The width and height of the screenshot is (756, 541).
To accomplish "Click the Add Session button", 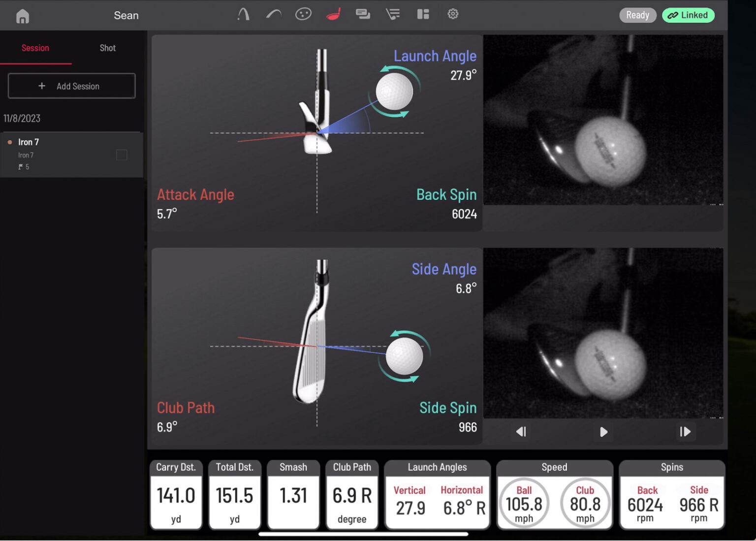I will click(71, 86).
